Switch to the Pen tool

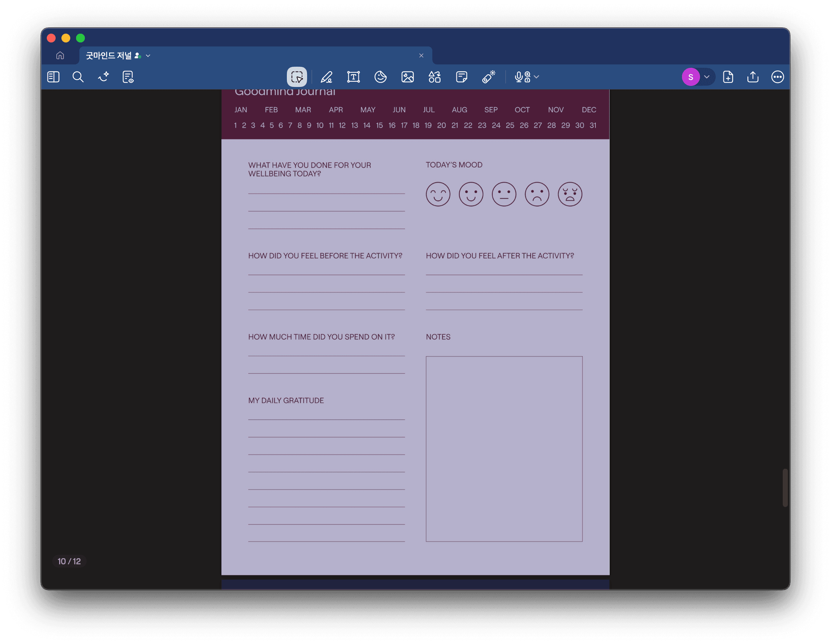(327, 77)
